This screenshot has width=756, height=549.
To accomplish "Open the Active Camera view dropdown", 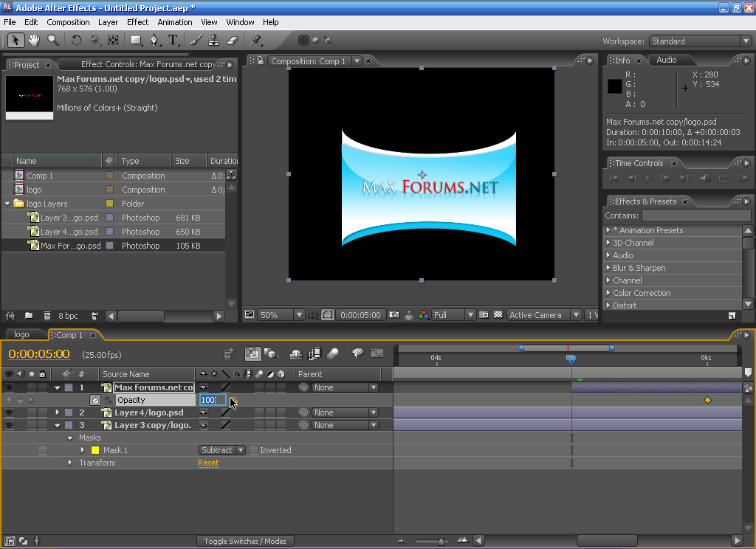I will click(544, 315).
